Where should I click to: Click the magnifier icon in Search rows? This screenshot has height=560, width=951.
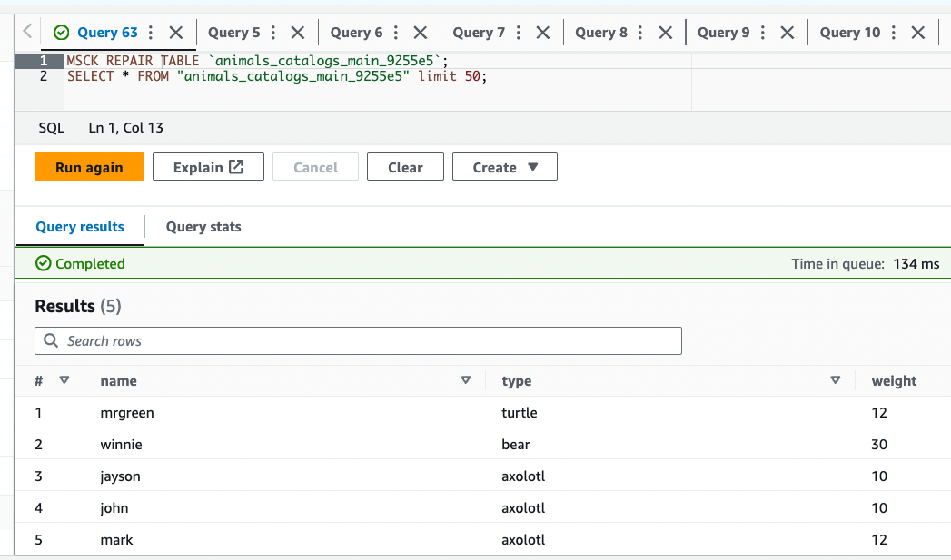click(50, 340)
